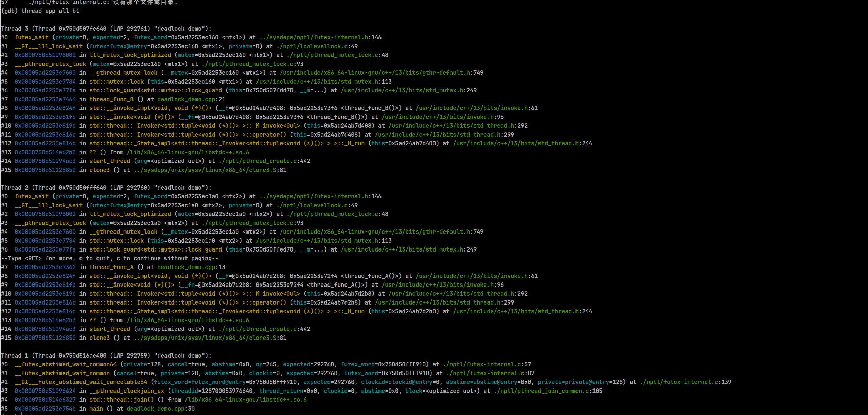Image resolution: width=868 pixels, height=415 pixels.
Task: Click clone3.S:81 at bottom of Thread 2 backtrace
Action: pos(209,338)
